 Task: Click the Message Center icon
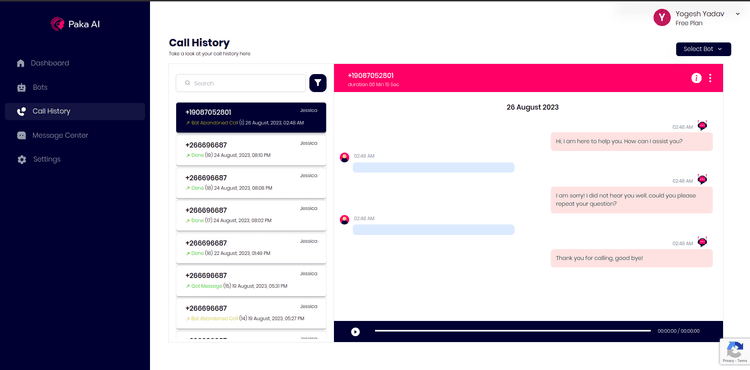click(21, 135)
